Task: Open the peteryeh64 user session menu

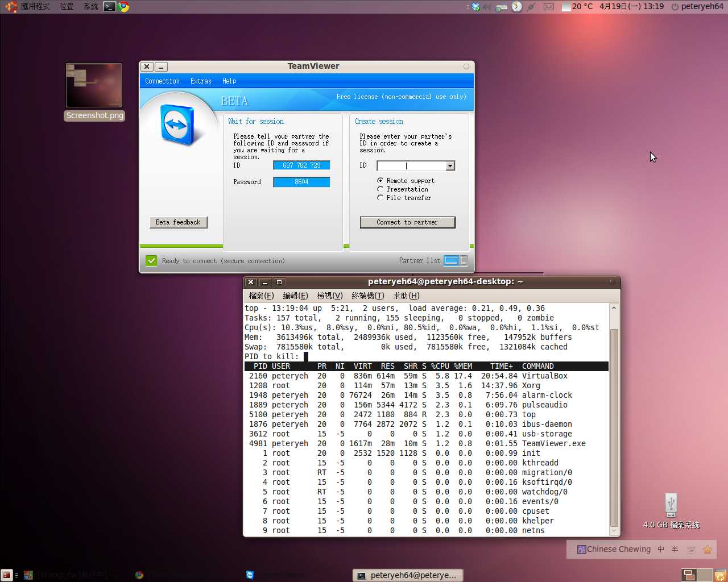Action: pyautogui.click(x=697, y=6)
